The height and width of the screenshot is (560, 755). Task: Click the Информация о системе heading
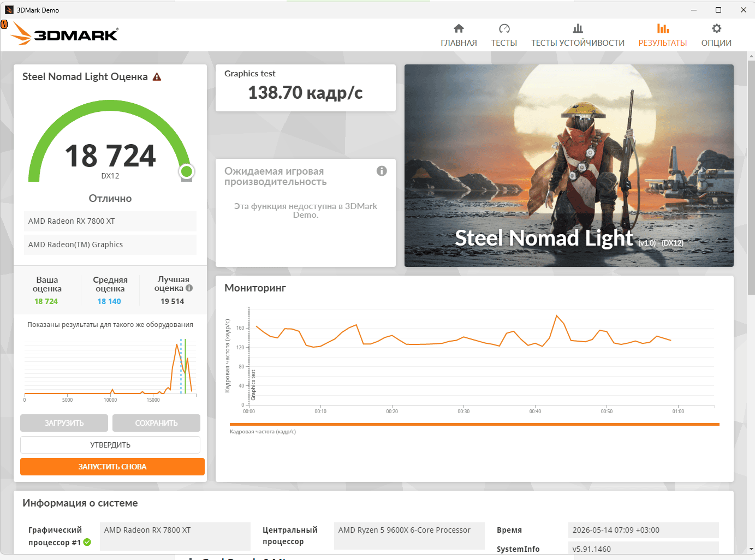[x=80, y=503]
